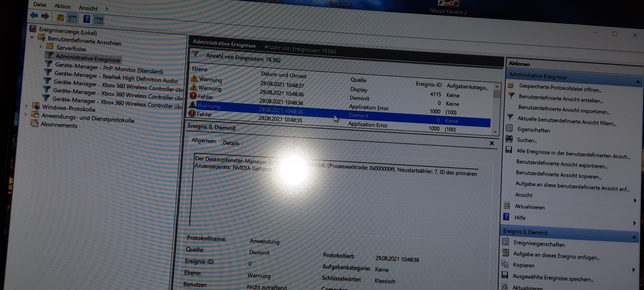
Task: Expand the ServerRoles tree node
Action: pyautogui.click(x=41, y=46)
